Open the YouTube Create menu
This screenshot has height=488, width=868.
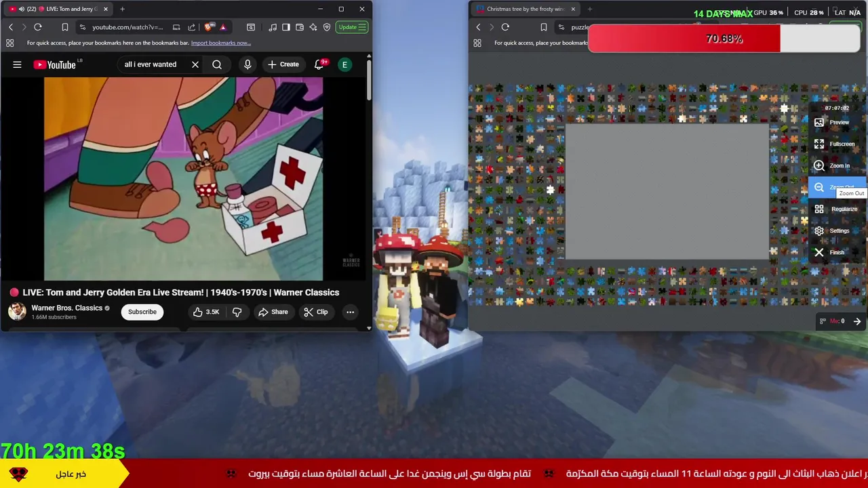(x=283, y=64)
